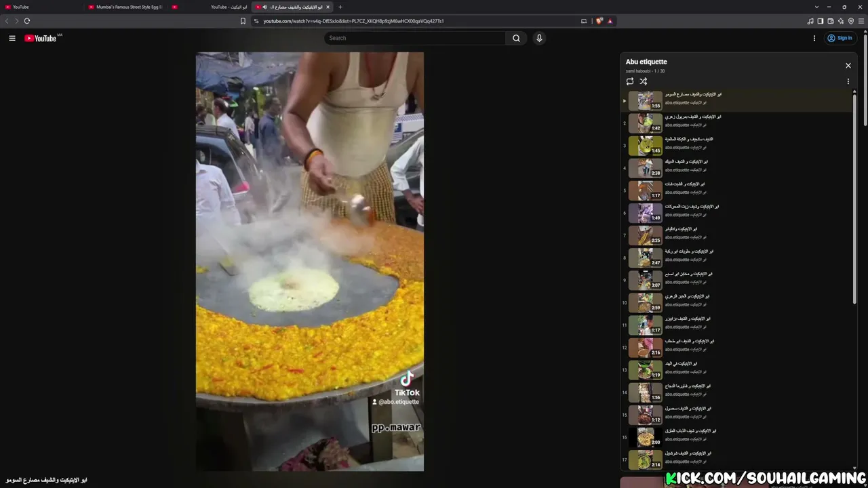Open the browser main menu
The image size is (868, 488).
[861, 21]
